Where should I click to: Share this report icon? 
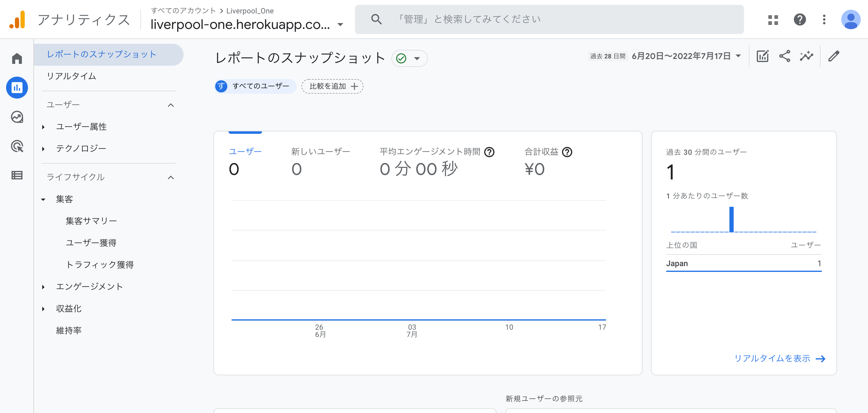pos(784,56)
